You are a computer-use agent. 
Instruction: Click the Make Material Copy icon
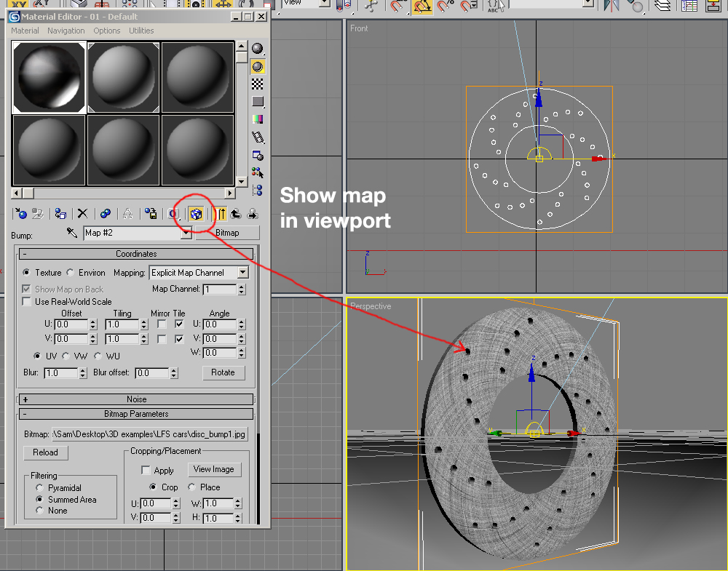[106, 213]
